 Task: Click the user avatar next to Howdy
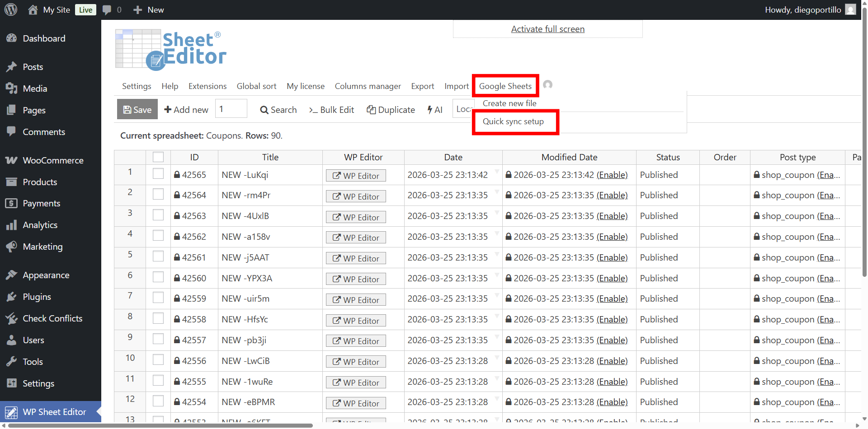pyautogui.click(x=850, y=9)
